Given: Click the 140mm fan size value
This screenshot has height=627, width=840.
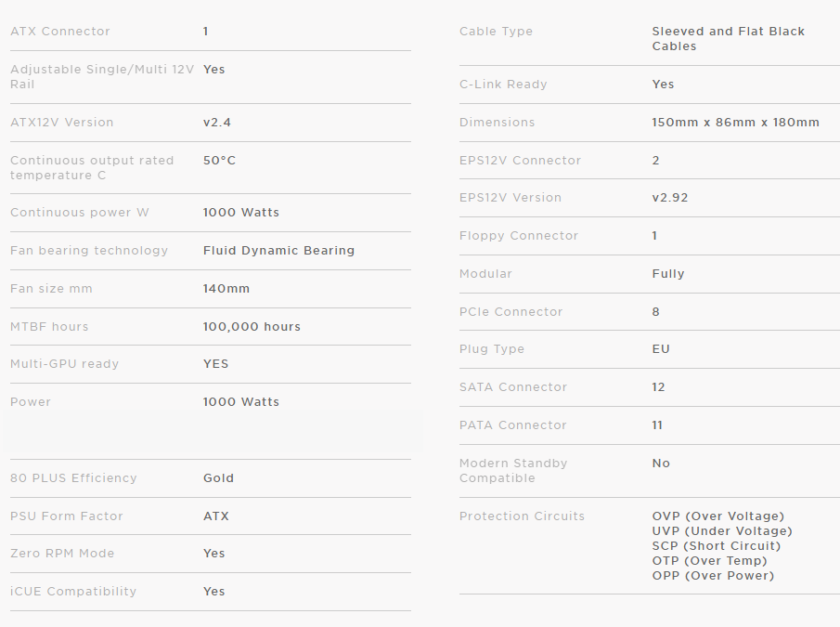Looking at the screenshot, I should point(226,289).
